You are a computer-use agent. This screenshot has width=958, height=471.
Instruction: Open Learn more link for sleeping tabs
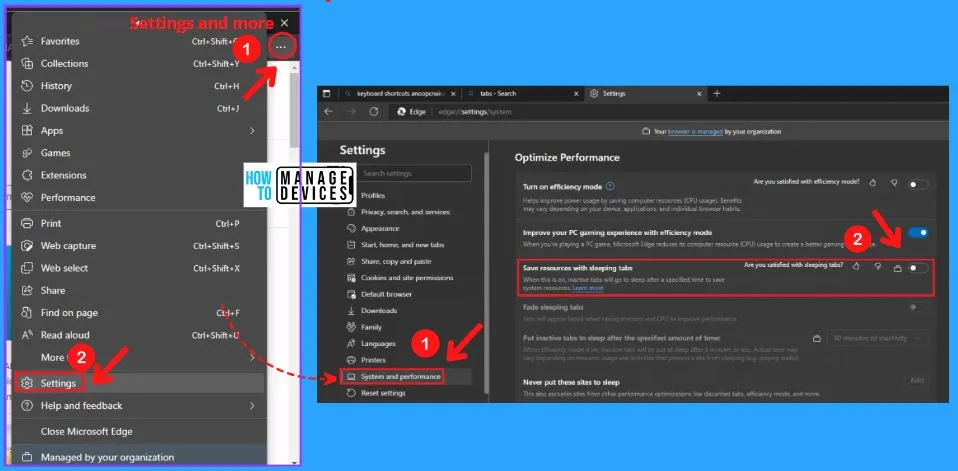pyautogui.click(x=588, y=288)
